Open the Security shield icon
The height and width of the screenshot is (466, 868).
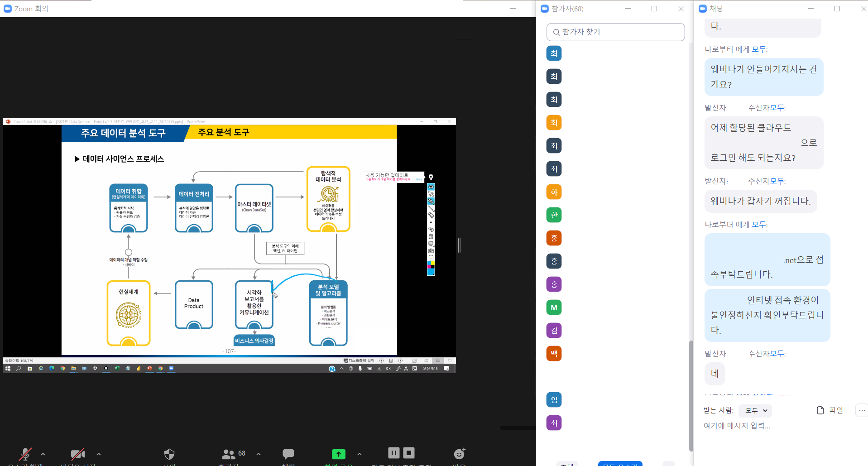pyautogui.click(x=169, y=454)
